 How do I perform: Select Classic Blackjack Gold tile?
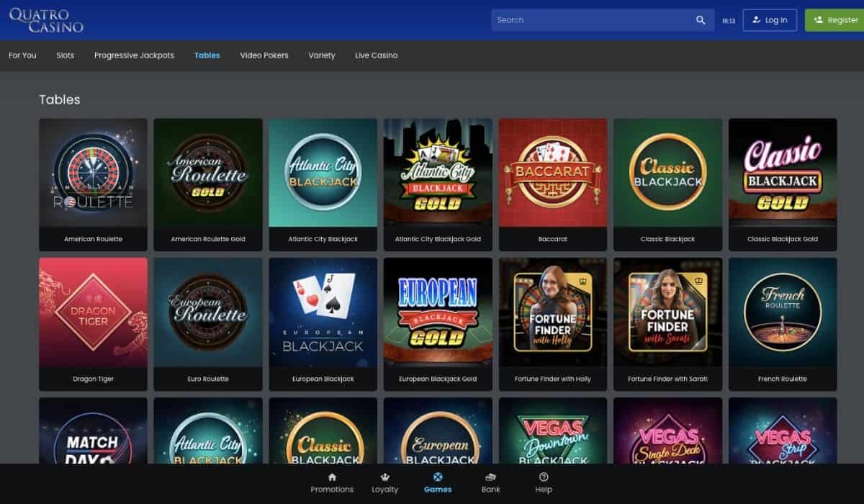(783, 173)
